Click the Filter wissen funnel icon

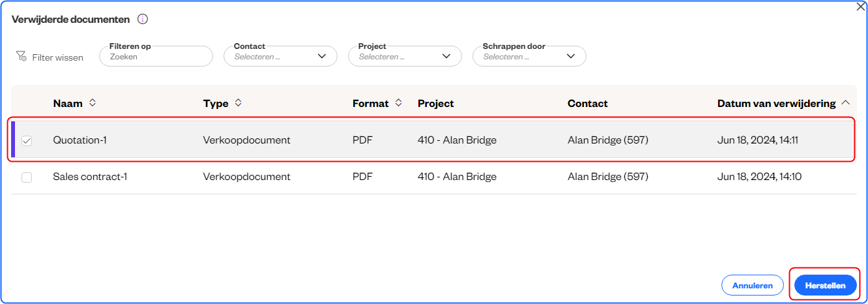(22, 57)
